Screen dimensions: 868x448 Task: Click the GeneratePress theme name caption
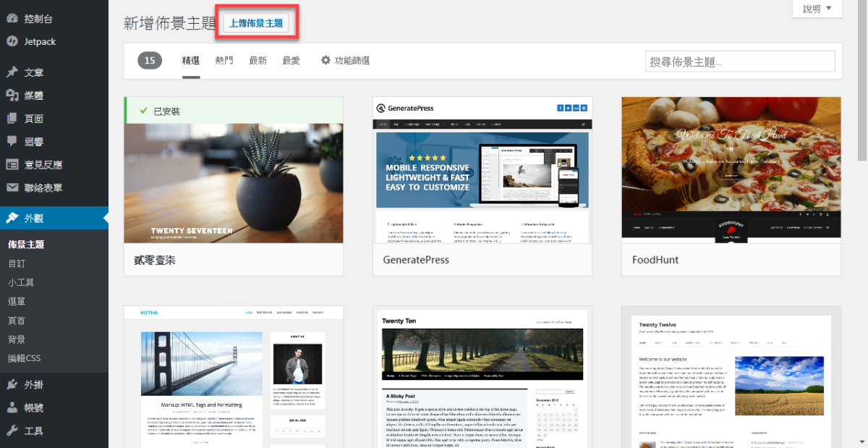(416, 259)
